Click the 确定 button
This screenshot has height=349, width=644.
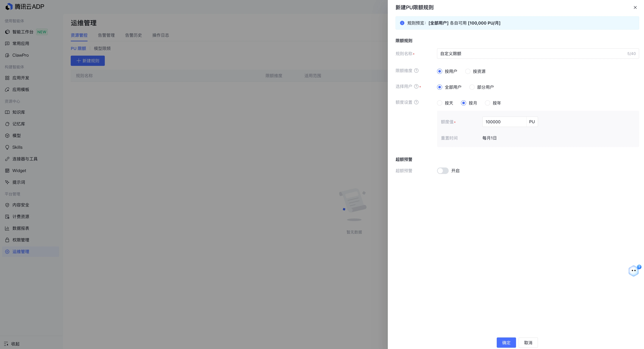(x=506, y=343)
